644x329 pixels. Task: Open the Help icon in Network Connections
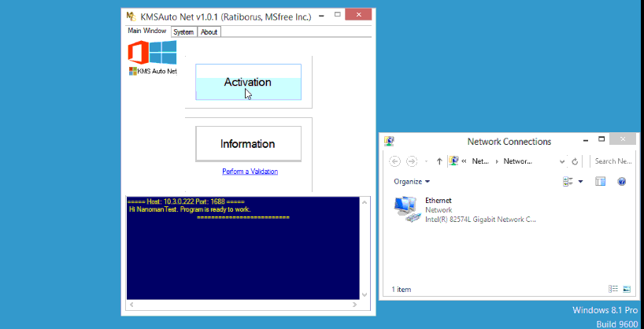click(622, 182)
